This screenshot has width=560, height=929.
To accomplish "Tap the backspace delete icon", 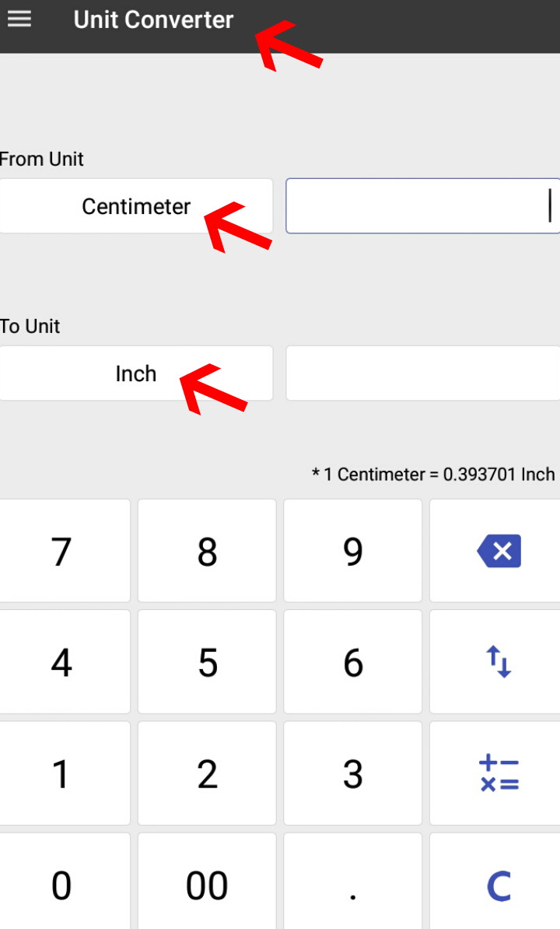I will (x=498, y=551).
